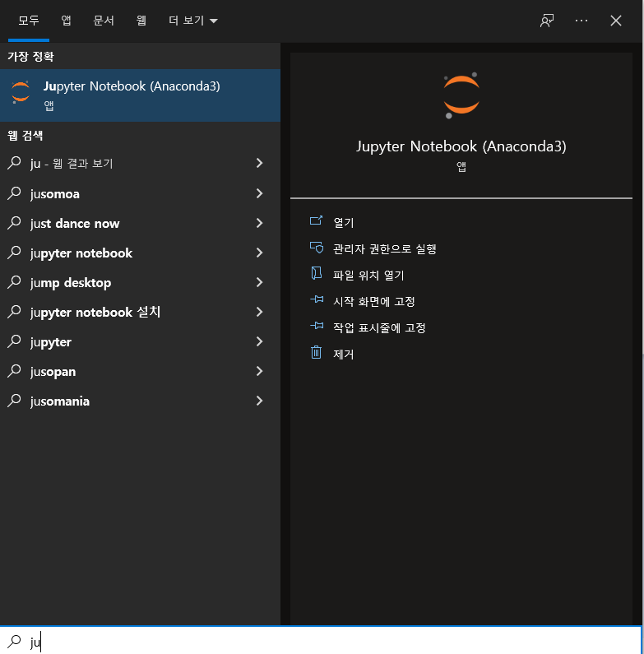Click the Open (열기) icon
Image resolution: width=644 pixels, height=654 pixels.
point(316,220)
